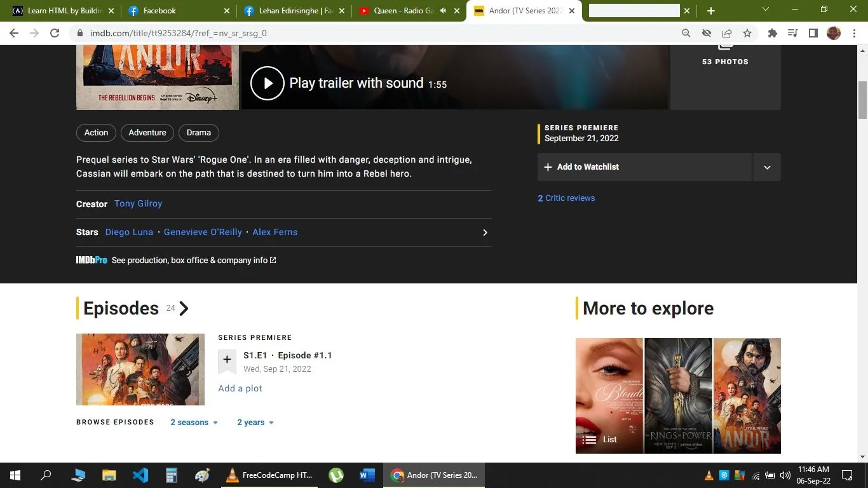Open the volume control in system tray
The height and width of the screenshot is (488, 868).
point(785,475)
